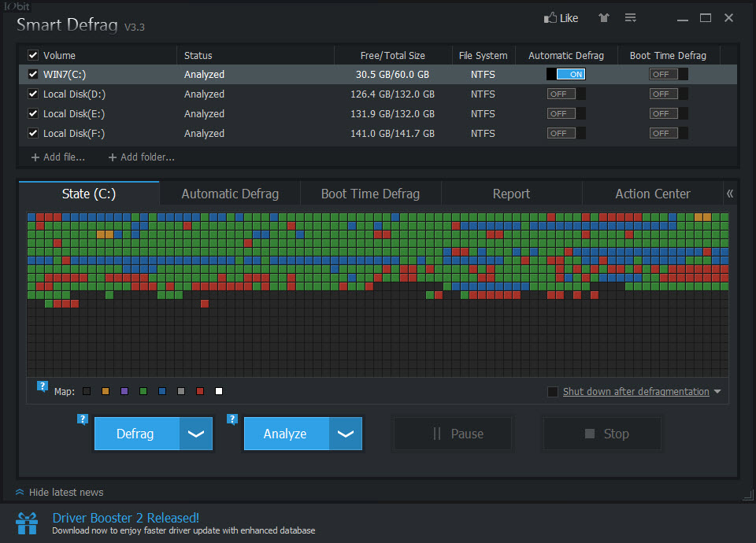Open the Driver Booster 2 Released link

(x=125, y=518)
